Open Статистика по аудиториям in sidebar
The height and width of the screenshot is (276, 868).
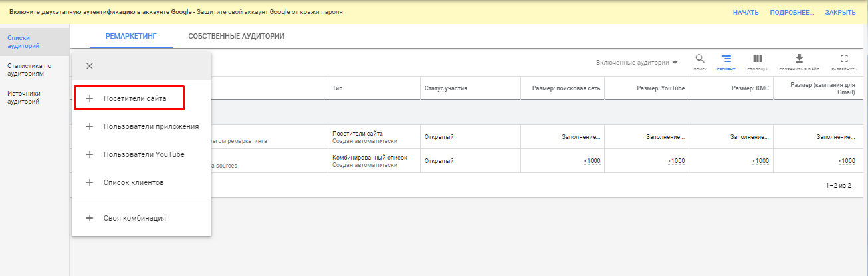pyautogui.click(x=29, y=70)
